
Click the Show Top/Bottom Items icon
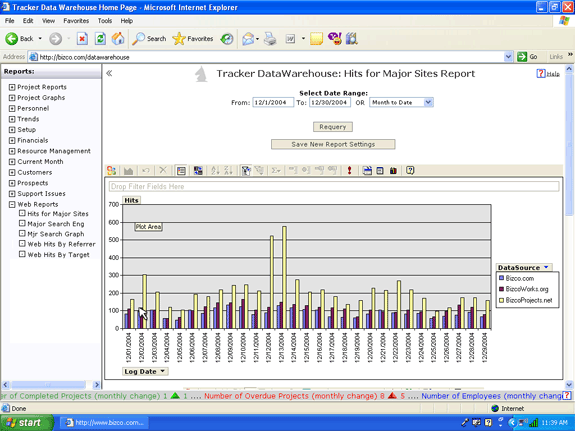point(259,171)
